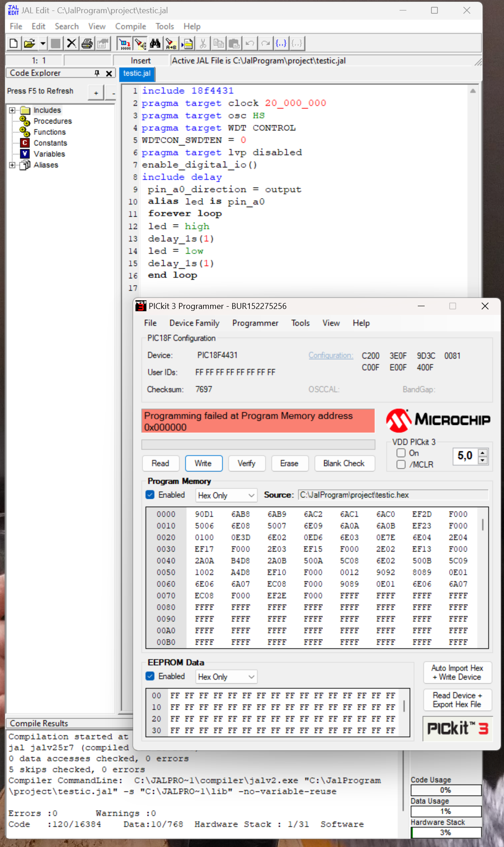Click the Write button in PICkit 3
This screenshot has height=847, width=504.
click(x=203, y=464)
